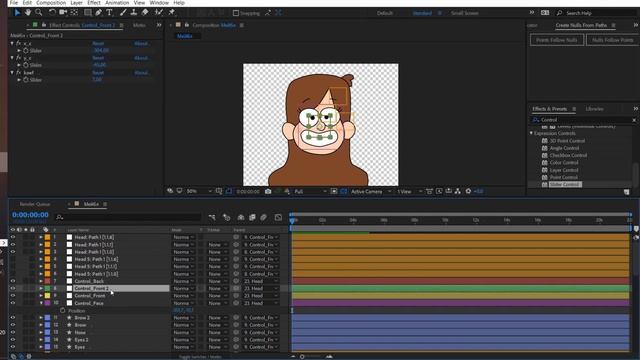The width and height of the screenshot is (640, 360).
Task: Expand the Control_Front 2 layer
Action: [x=41, y=289]
